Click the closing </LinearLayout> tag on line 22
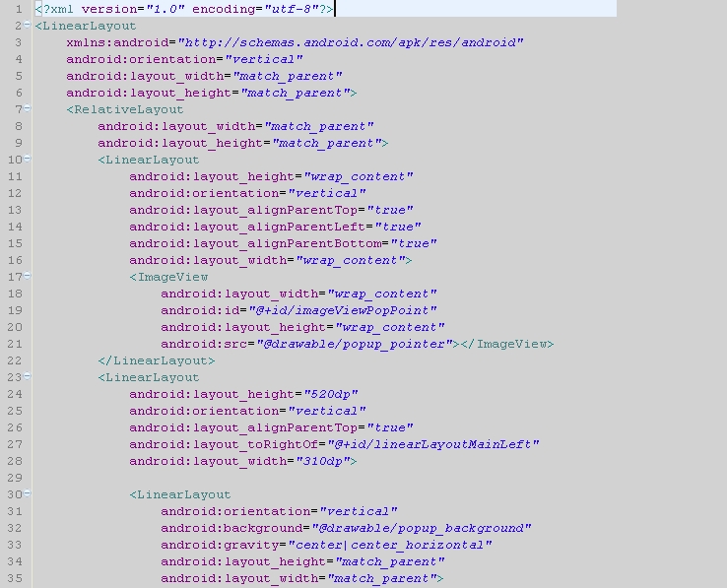The height and width of the screenshot is (588, 727). pos(156,360)
